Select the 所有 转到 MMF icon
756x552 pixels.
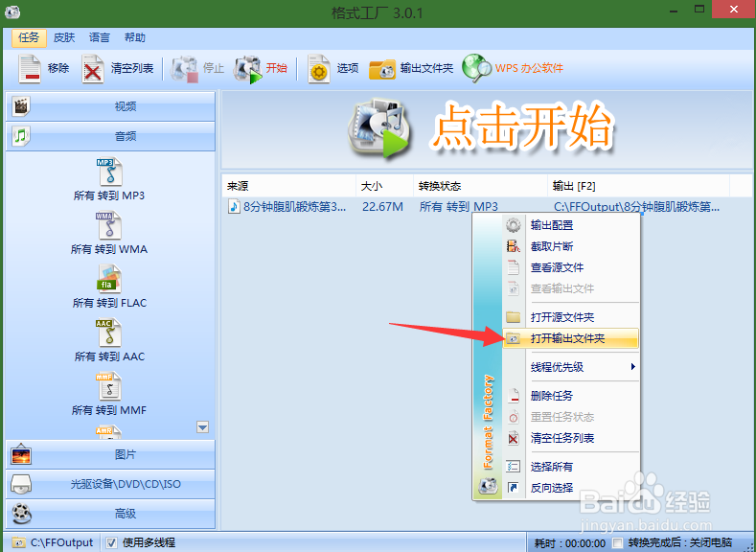coord(109,386)
